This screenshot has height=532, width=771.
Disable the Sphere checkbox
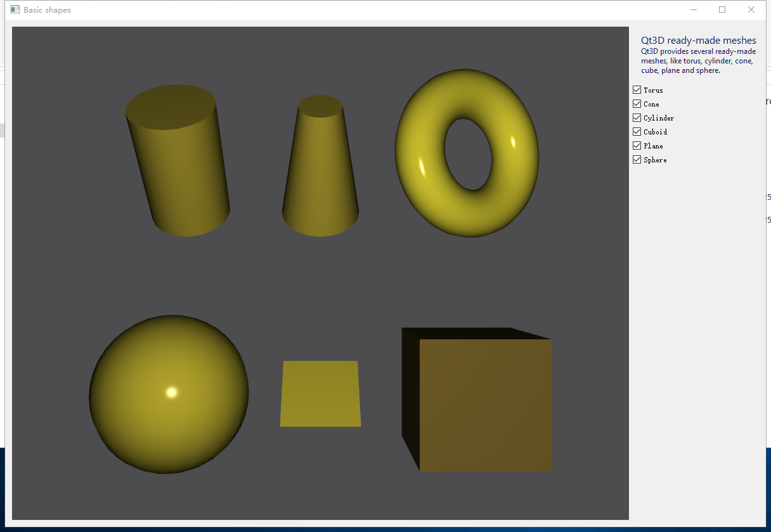tap(637, 159)
